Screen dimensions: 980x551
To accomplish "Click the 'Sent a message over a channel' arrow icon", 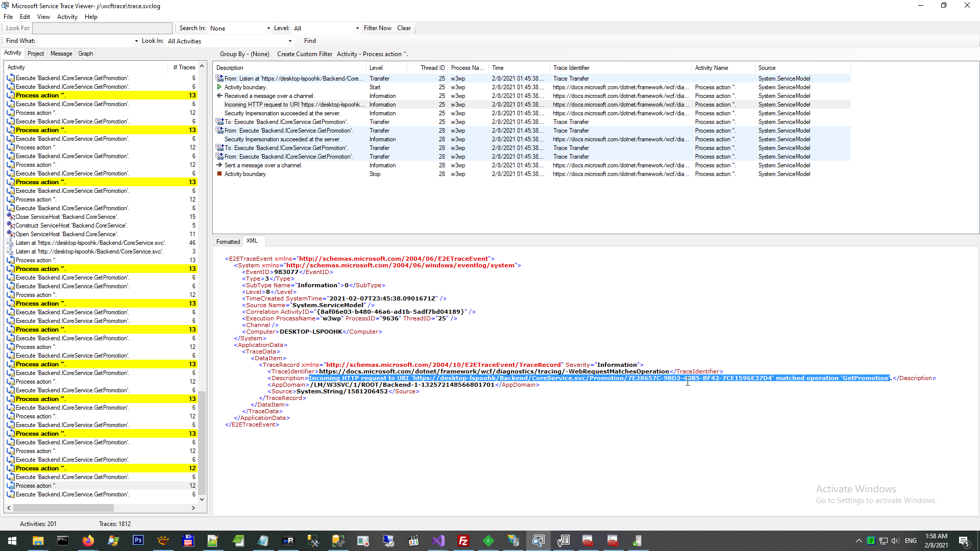I will coord(219,165).
